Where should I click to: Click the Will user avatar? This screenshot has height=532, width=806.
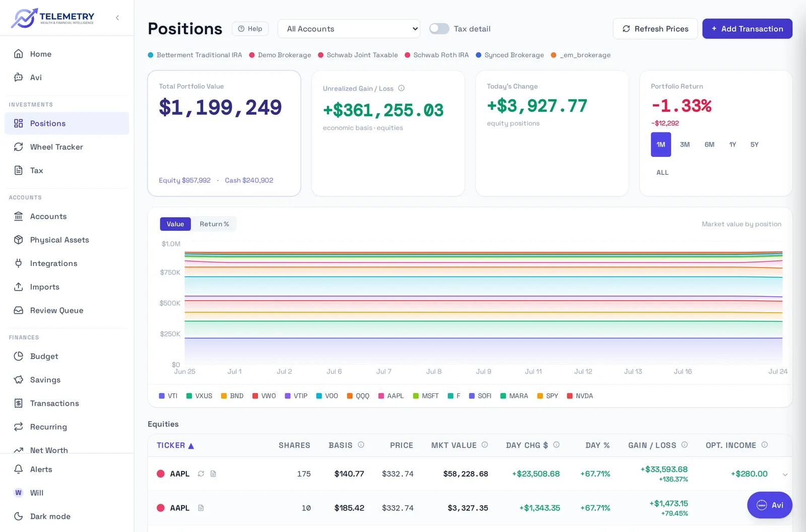tap(19, 493)
